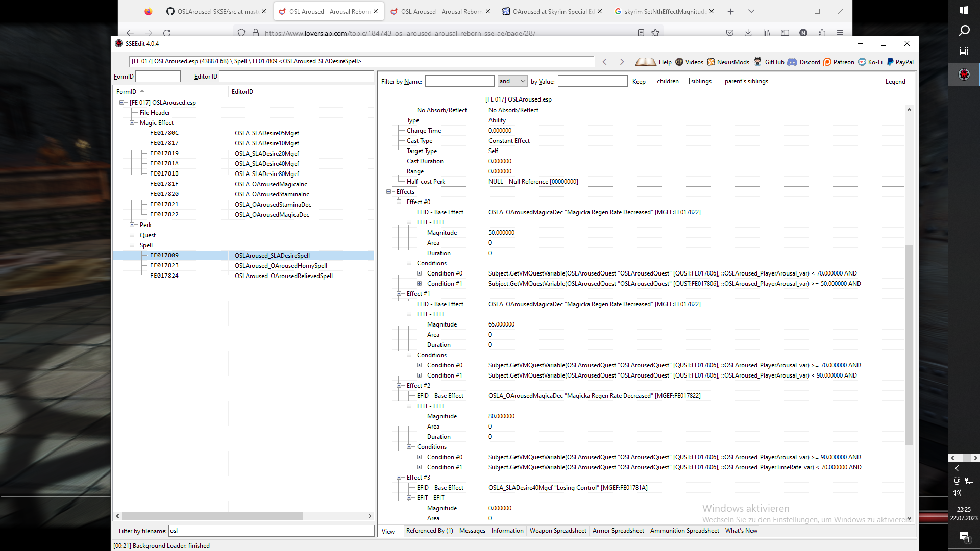Open Task View icon
This screenshot has width=980, height=551.
(964, 51)
